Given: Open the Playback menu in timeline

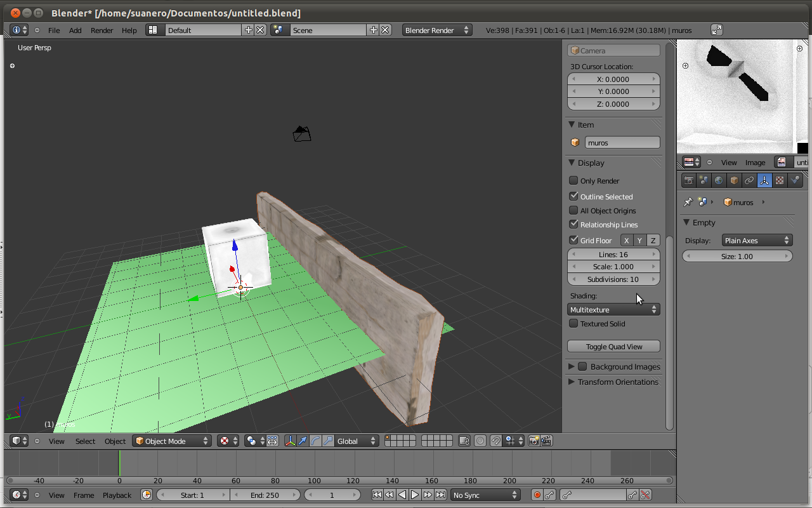Looking at the screenshot, I should (117, 495).
